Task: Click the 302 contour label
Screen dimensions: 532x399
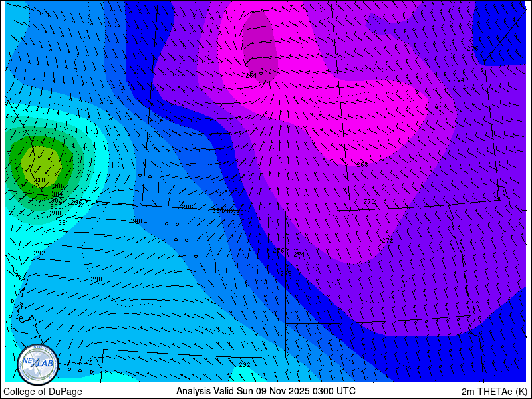Action: click(57, 201)
